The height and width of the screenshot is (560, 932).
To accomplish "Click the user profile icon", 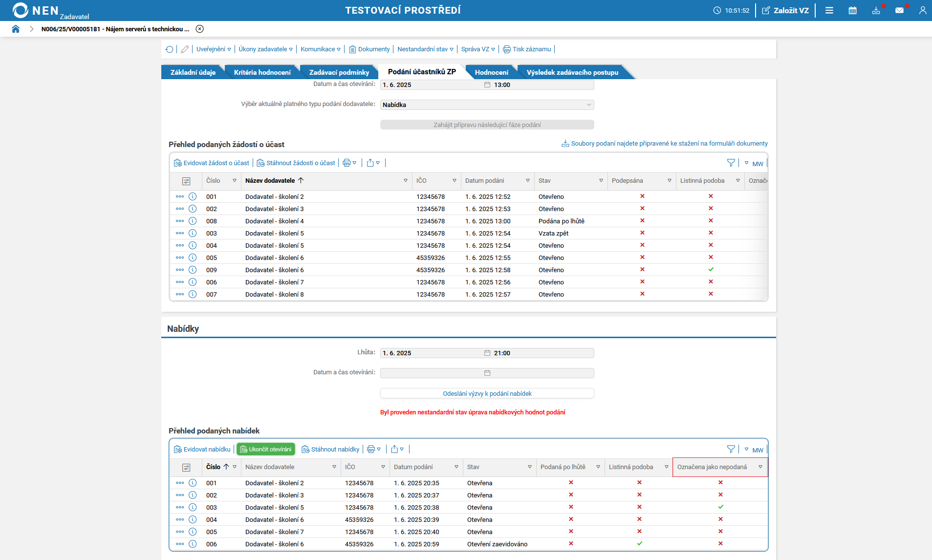I will [x=922, y=10].
